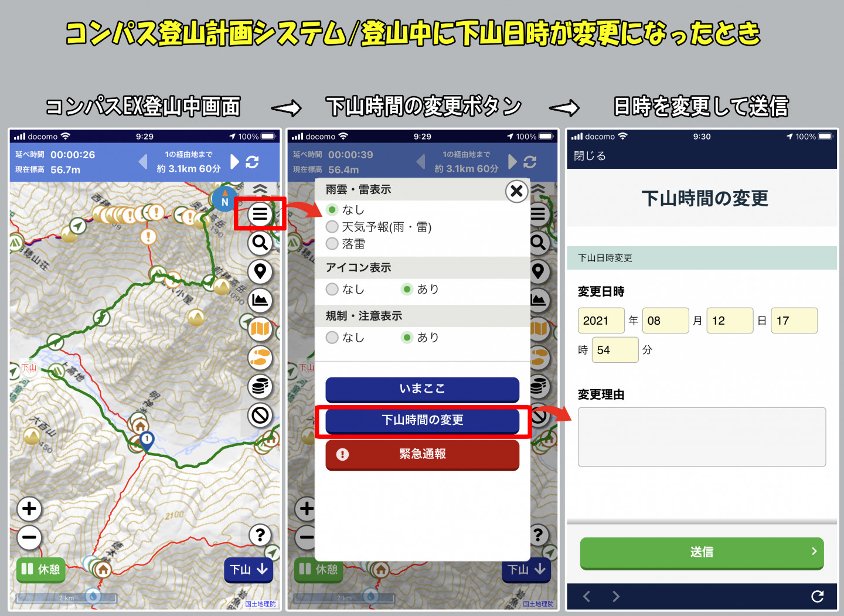Tap the orange footprints track icon on left screen
Image resolution: width=844 pixels, height=616 pixels.
260,358
